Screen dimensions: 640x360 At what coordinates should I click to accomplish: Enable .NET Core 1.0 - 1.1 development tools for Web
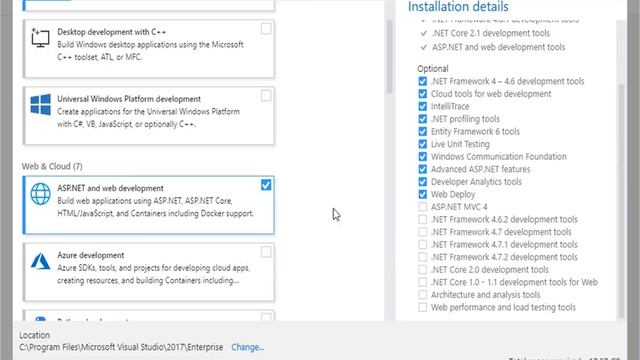(422, 282)
